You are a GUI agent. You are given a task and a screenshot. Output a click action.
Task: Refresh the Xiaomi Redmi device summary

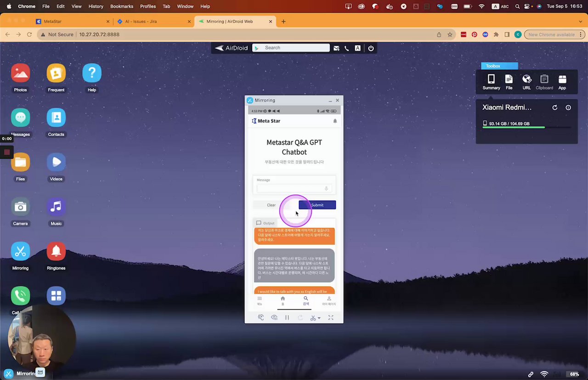pos(554,108)
